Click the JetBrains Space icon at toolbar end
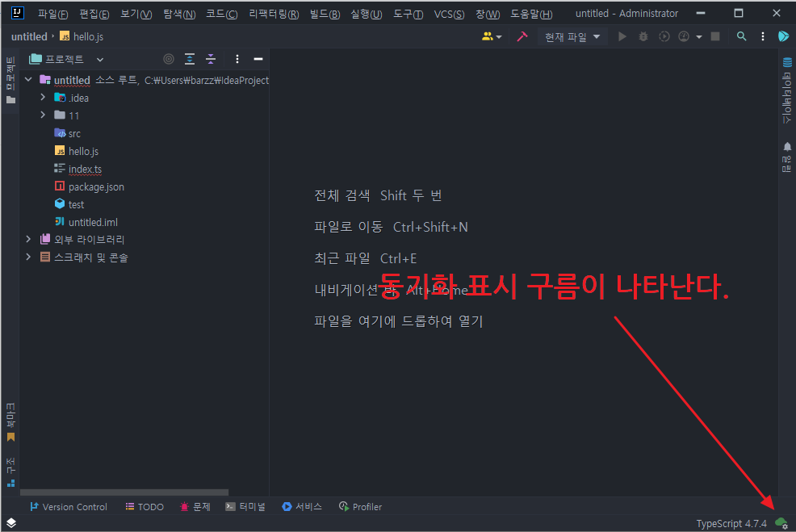 [783, 36]
